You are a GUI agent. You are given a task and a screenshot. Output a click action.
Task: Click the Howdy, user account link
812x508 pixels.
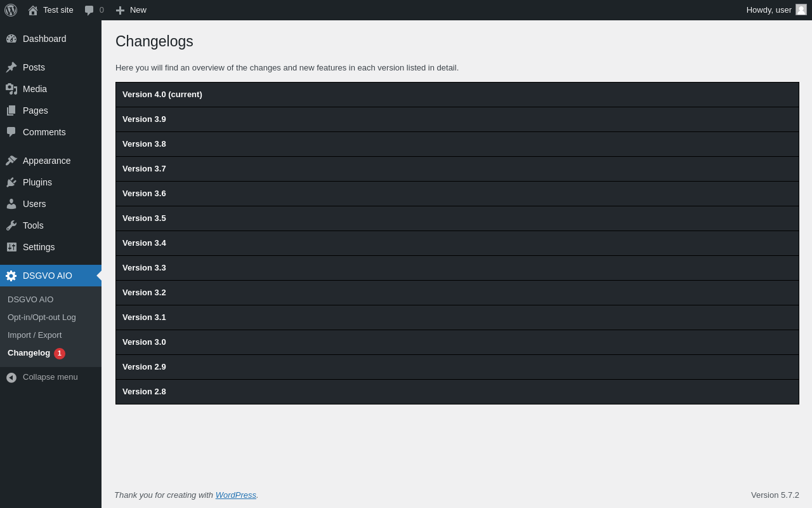coord(768,10)
